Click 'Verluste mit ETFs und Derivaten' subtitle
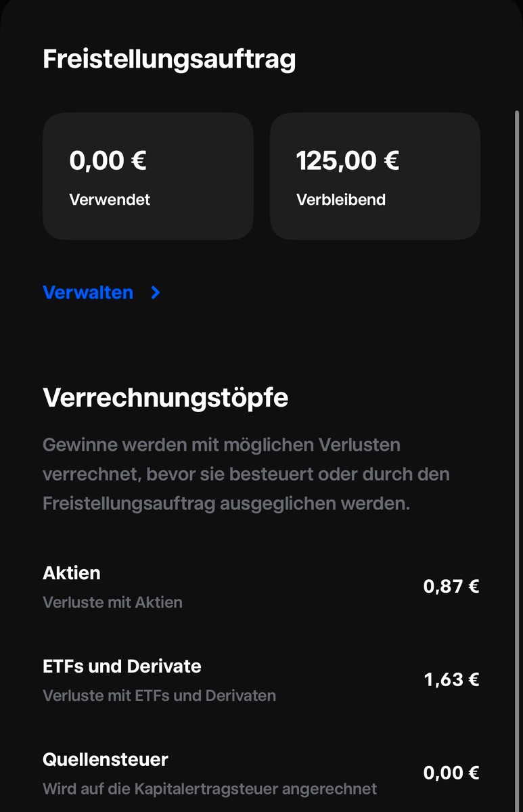Screen dimensions: 523x812 point(159,696)
